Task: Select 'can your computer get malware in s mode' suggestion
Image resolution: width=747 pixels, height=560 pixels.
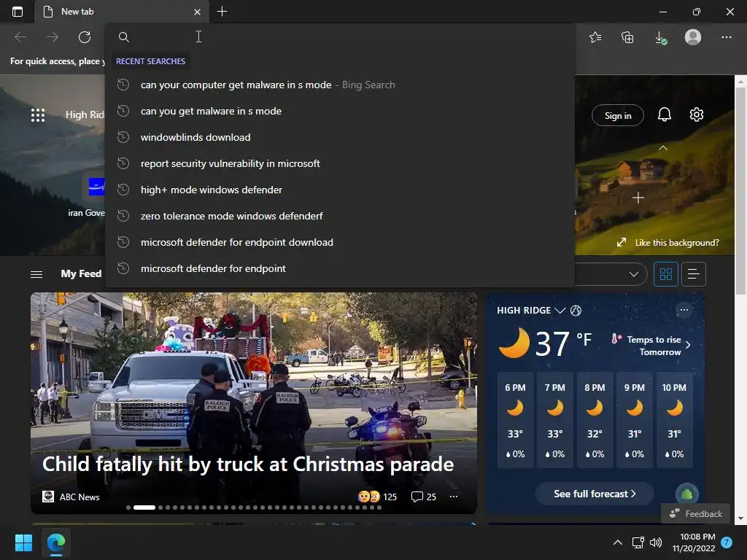Action: pyautogui.click(x=339, y=85)
